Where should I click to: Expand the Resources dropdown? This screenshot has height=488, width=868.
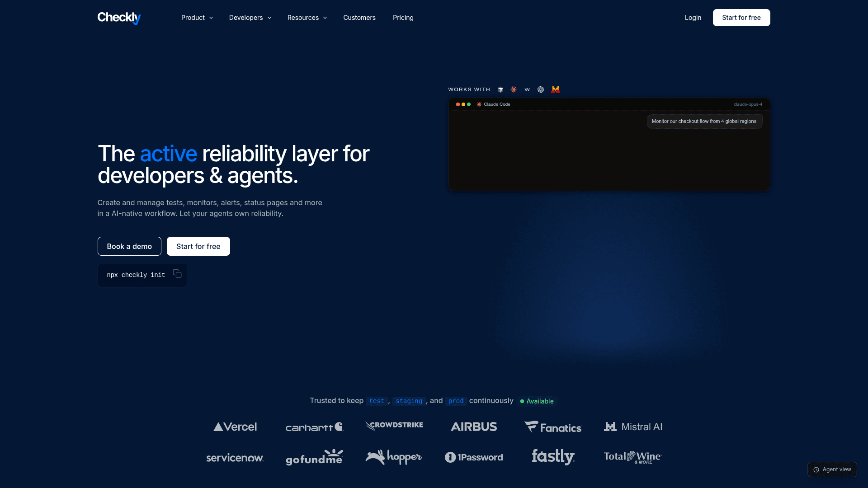[307, 18]
